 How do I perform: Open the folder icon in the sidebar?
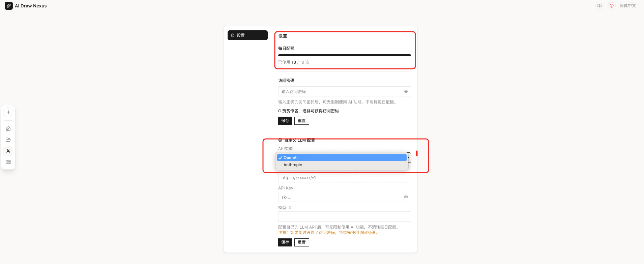[x=8, y=140]
